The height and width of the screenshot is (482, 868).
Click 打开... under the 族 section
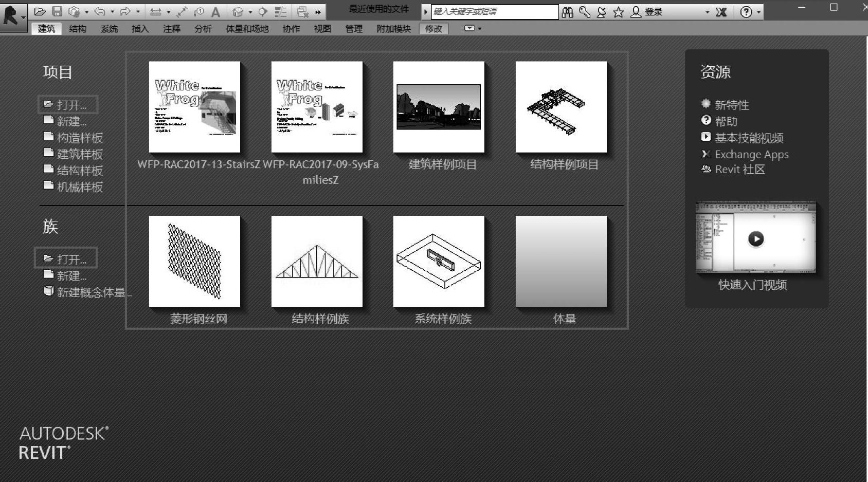66,259
